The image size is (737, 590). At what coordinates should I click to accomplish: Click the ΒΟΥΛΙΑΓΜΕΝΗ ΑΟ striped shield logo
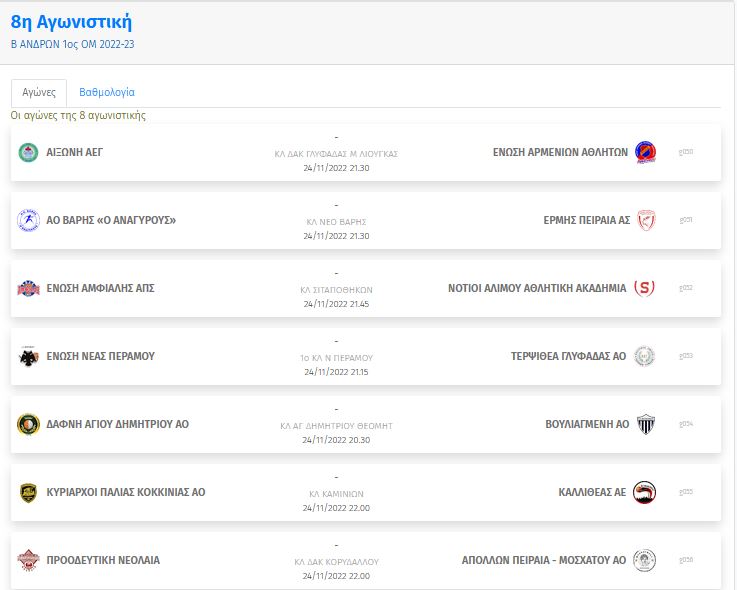[x=646, y=424]
